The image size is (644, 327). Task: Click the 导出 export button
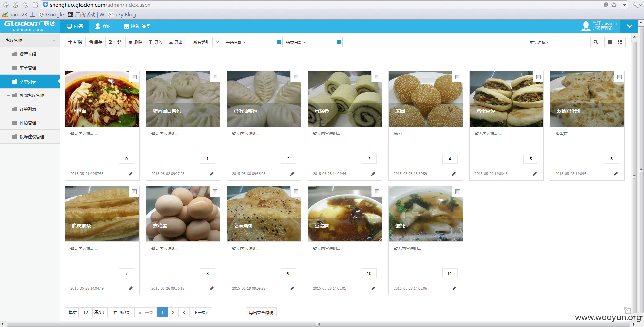tap(176, 42)
